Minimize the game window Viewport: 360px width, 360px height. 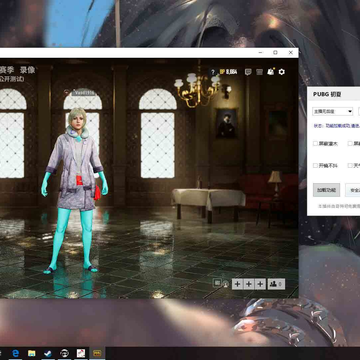coord(260,53)
